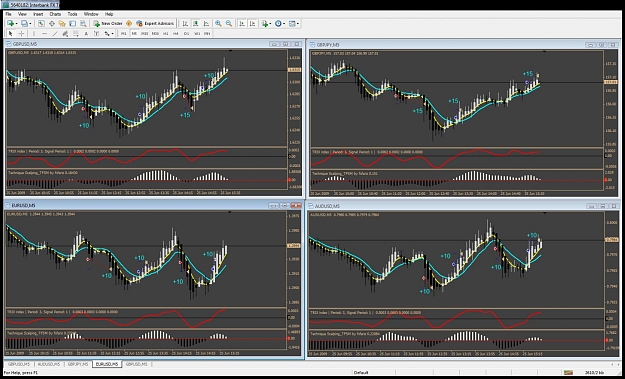This screenshot has width=625, height=379.
Task: Switch chart to Bar Chart style
Action: click(185, 24)
